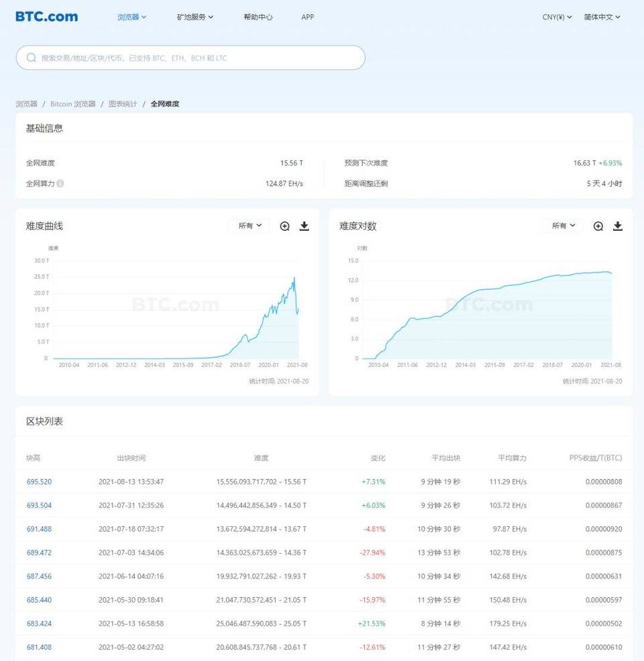Open 所有 range dropdown on 难度对数
Image resolution: width=644 pixels, height=661 pixels.
pyautogui.click(x=563, y=226)
